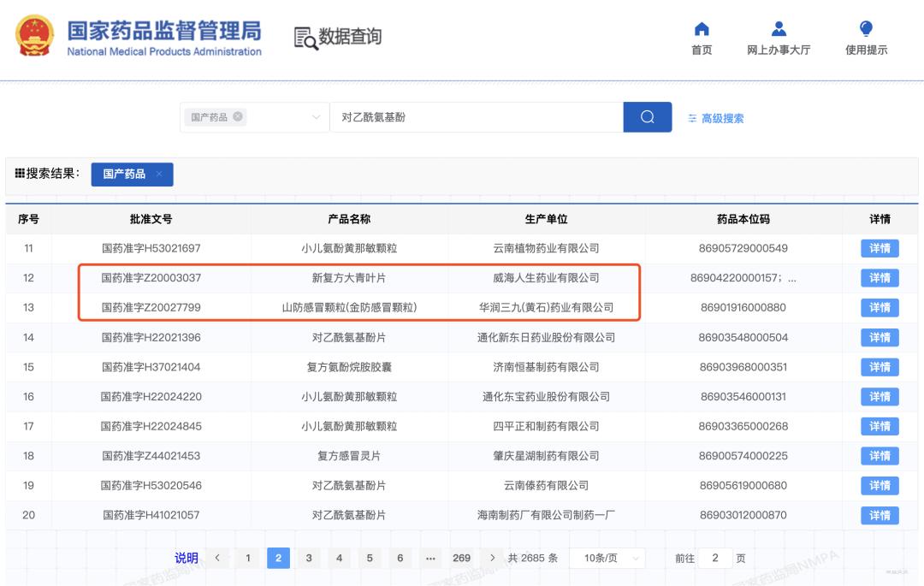Click the 使用提示 lightbulb icon
Viewport: 924px width, 586px height.
pyautogui.click(x=867, y=29)
